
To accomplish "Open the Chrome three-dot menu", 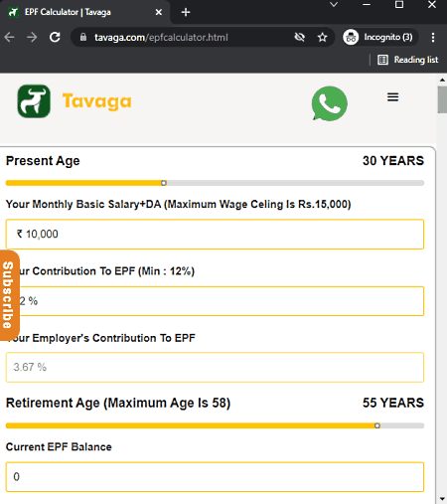I will coord(433,37).
